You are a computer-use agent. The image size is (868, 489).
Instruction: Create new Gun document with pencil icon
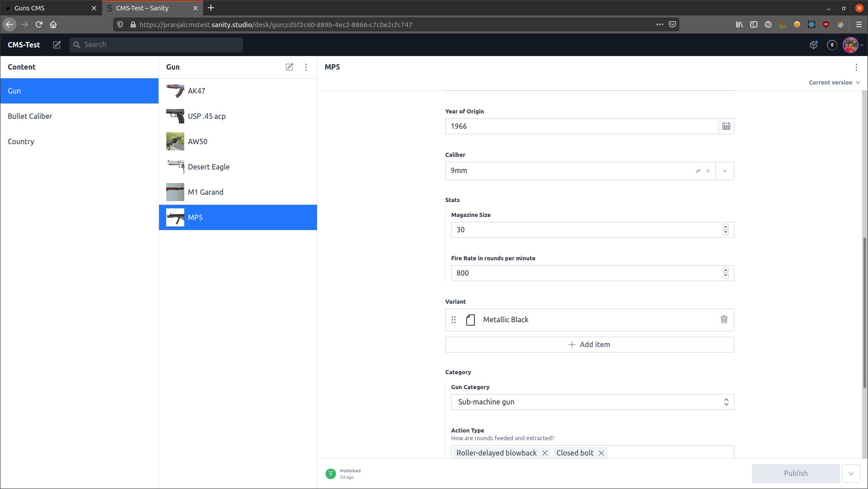pyautogui.click(x=289, y=67)
